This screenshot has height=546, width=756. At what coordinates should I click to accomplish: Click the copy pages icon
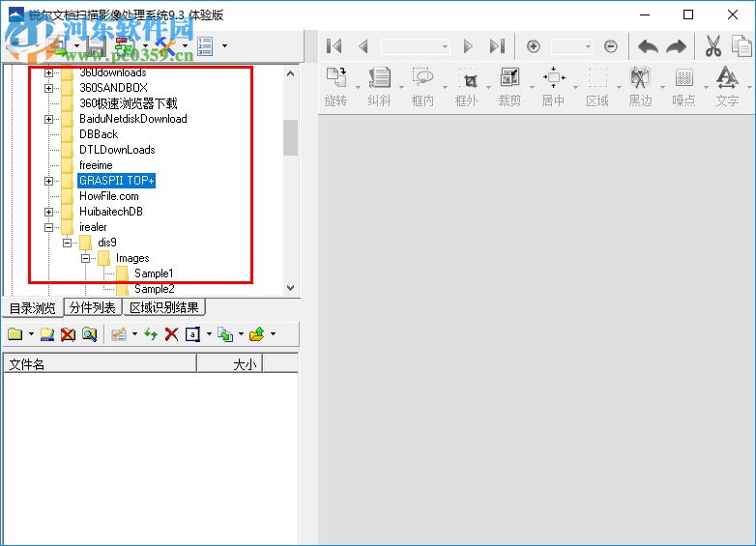tap(741, 46)
